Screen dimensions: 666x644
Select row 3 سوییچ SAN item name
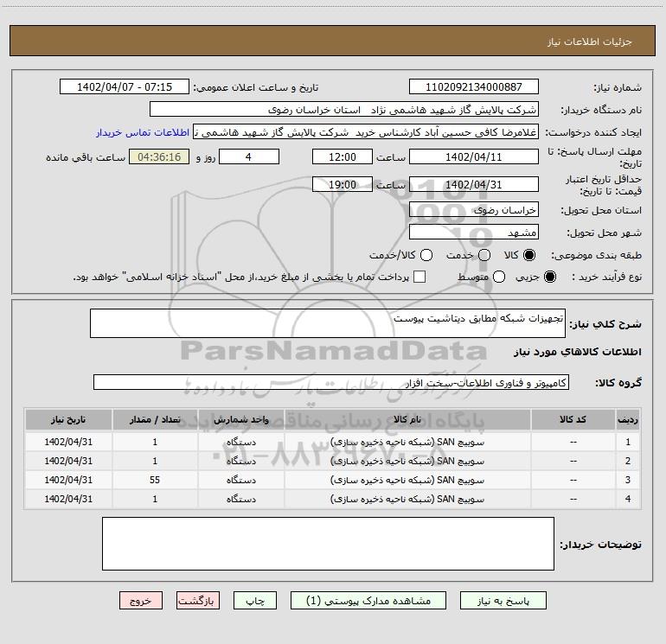tap(407, 480)
